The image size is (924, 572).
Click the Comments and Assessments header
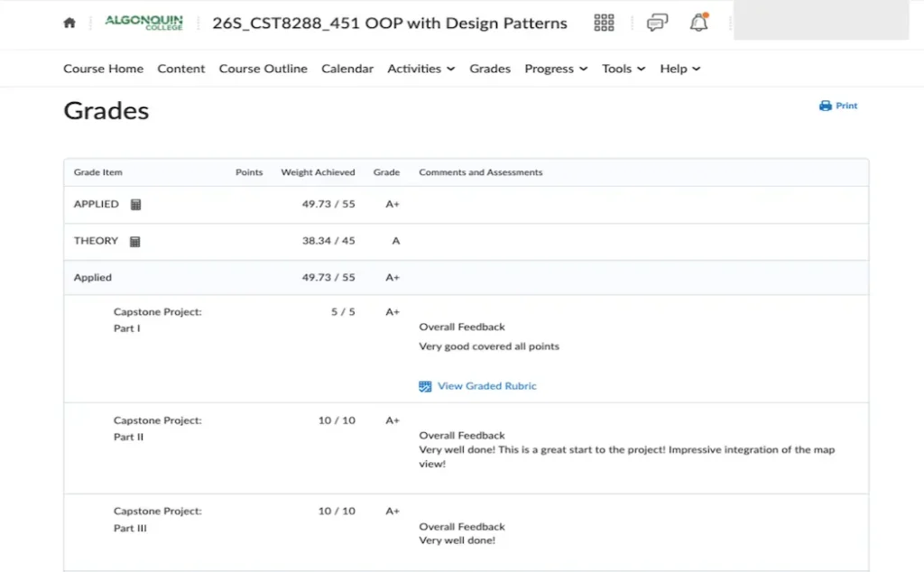coord(480,172)
